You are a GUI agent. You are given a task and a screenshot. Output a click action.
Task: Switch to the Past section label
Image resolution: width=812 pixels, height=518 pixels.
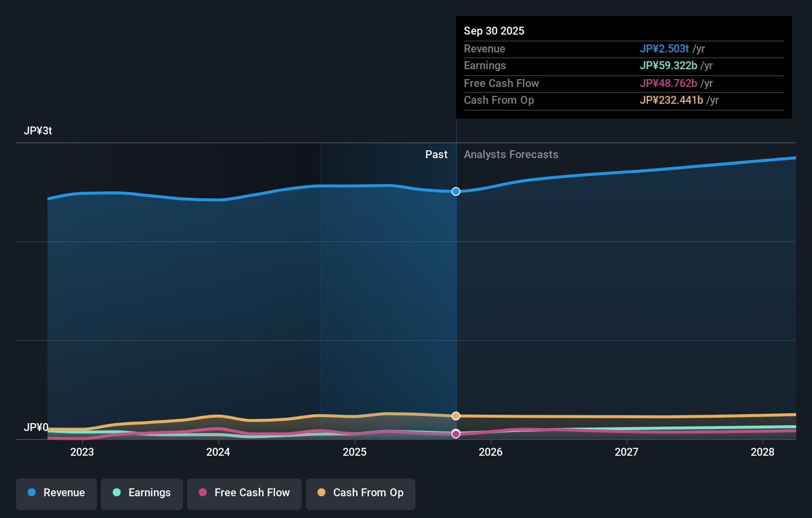pos(436,155)
